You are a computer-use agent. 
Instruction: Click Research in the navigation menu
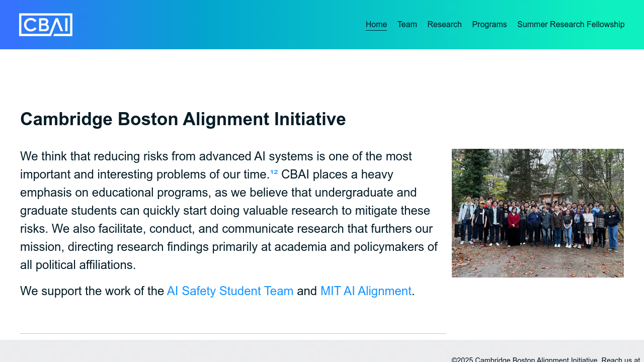tap(444, 24)
